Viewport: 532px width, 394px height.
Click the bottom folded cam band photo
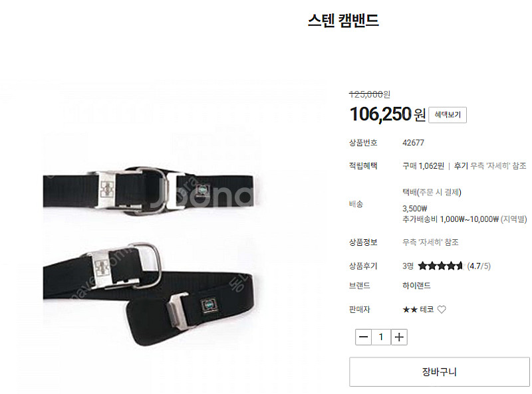click(x=150, y=294)
